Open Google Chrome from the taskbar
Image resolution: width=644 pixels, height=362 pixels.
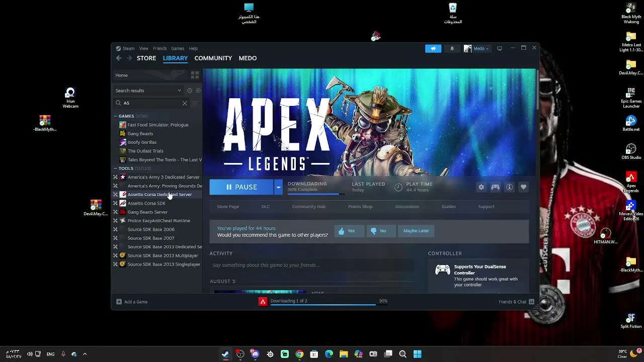point(299,354)
